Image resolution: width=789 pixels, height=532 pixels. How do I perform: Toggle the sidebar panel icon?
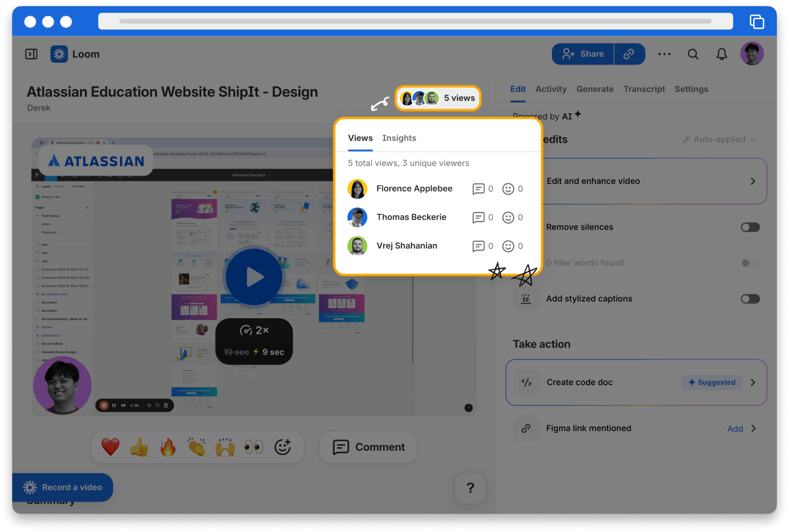[x=31, y=54]
